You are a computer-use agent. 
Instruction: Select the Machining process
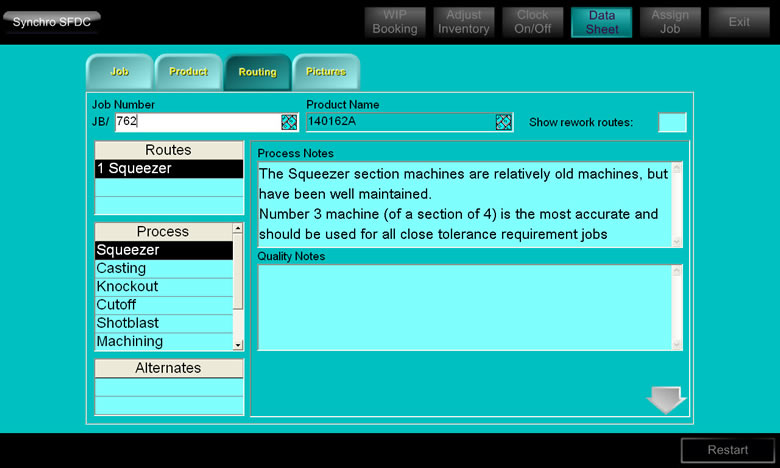click(164, 342)
